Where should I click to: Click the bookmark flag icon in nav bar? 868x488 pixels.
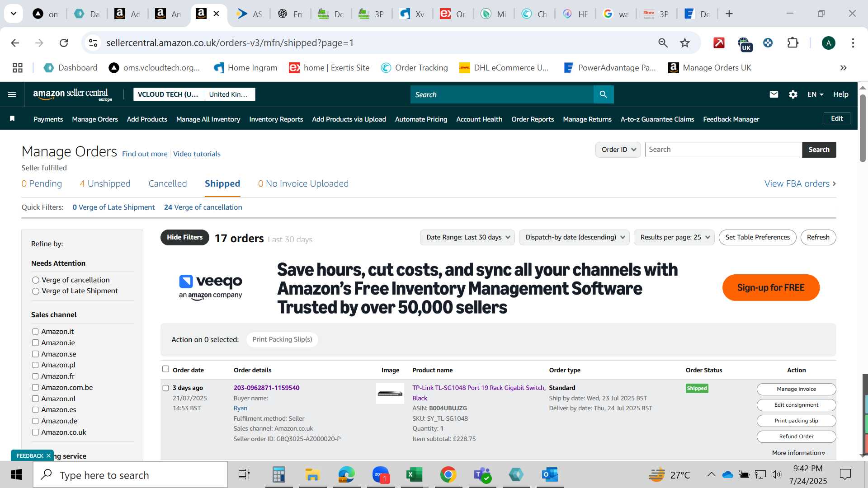click(x=12, y=119)
